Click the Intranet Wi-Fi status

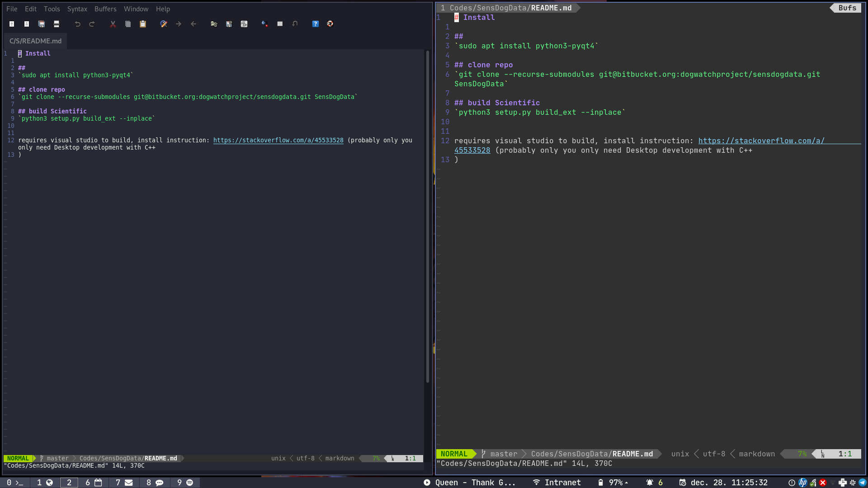(x=557, y=483)
